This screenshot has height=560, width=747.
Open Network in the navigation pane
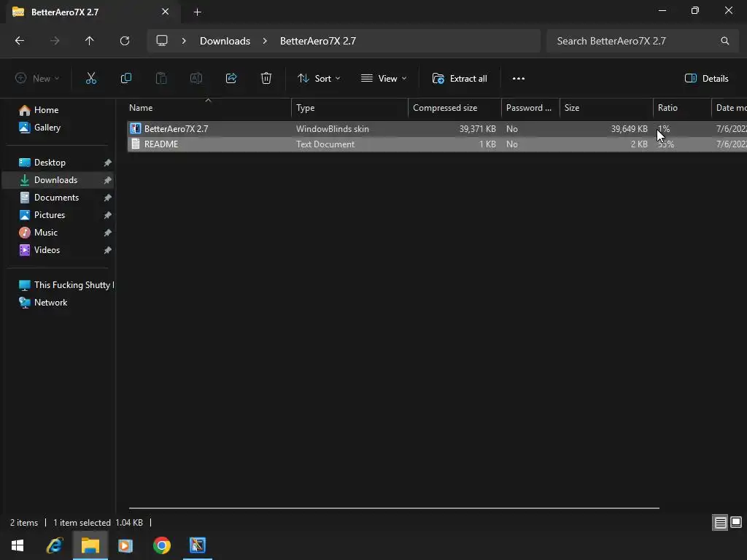pyautogui.click(x=50, y=303)
